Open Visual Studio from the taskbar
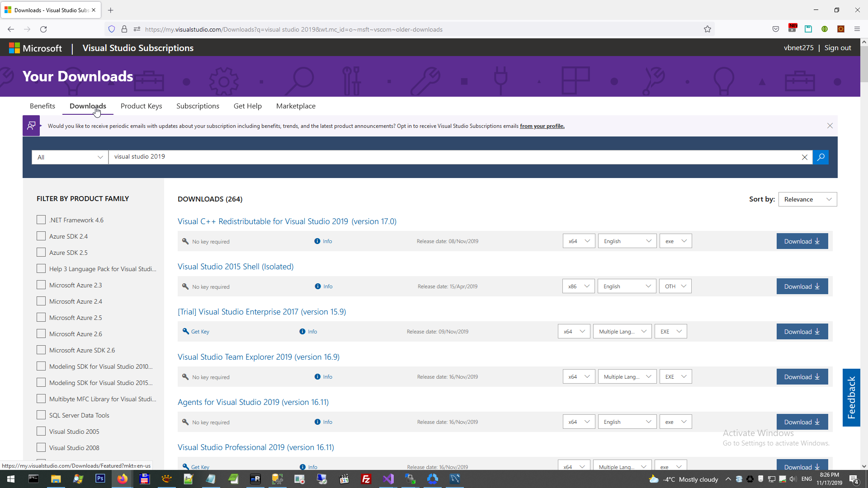The image size is (868, 488). click(388, 479)
